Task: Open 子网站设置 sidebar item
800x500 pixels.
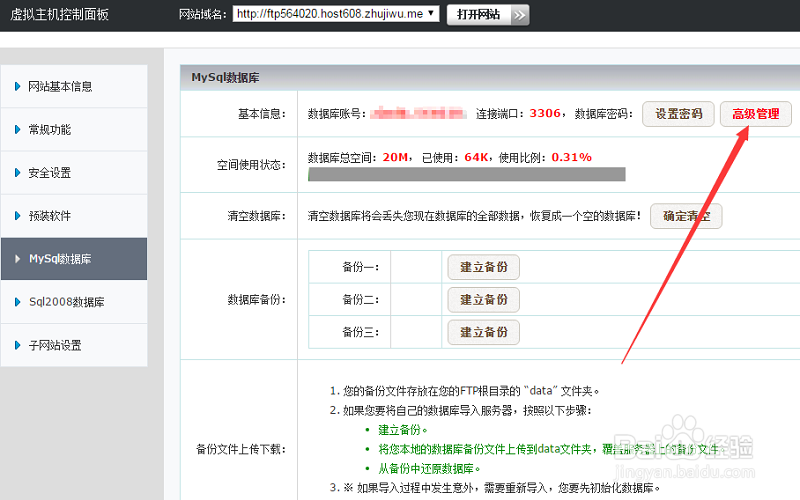Action: [74, 345]
